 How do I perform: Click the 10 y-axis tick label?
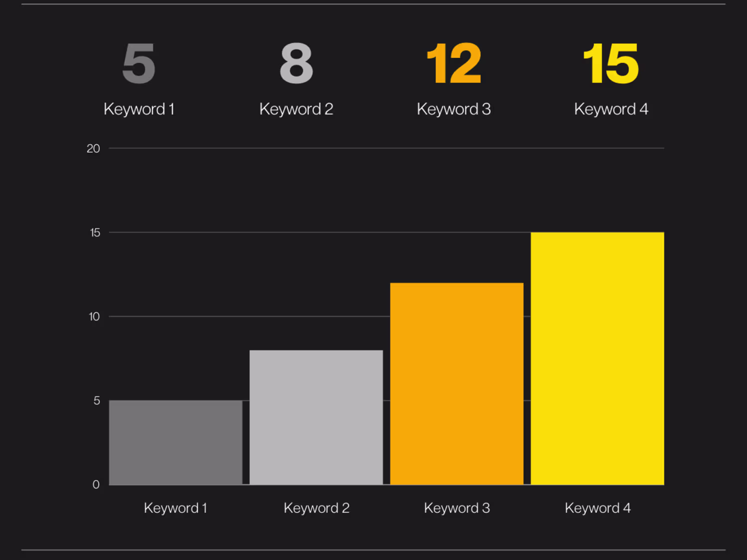[x=94, y=317]
